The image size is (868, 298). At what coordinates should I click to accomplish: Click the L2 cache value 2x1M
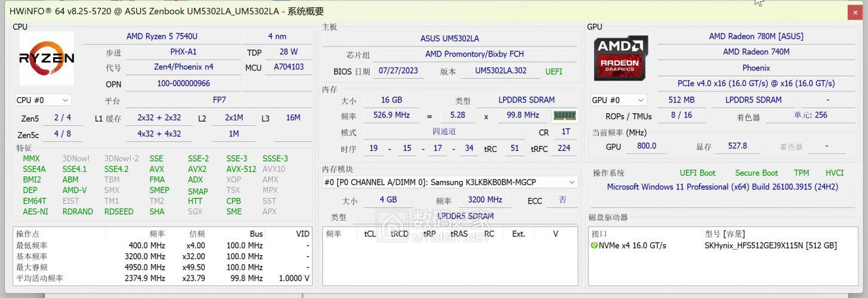(x=234, y=118)
